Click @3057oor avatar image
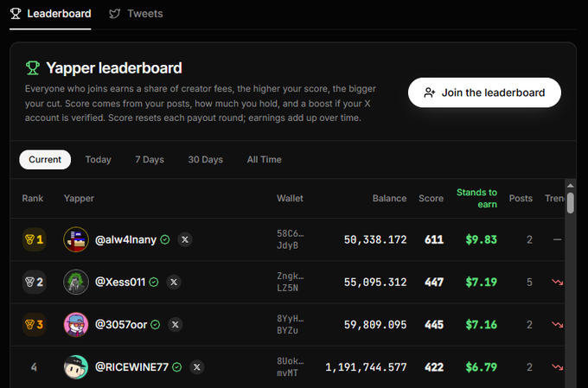Screen dimensions: 588x388 click(76, 325)
